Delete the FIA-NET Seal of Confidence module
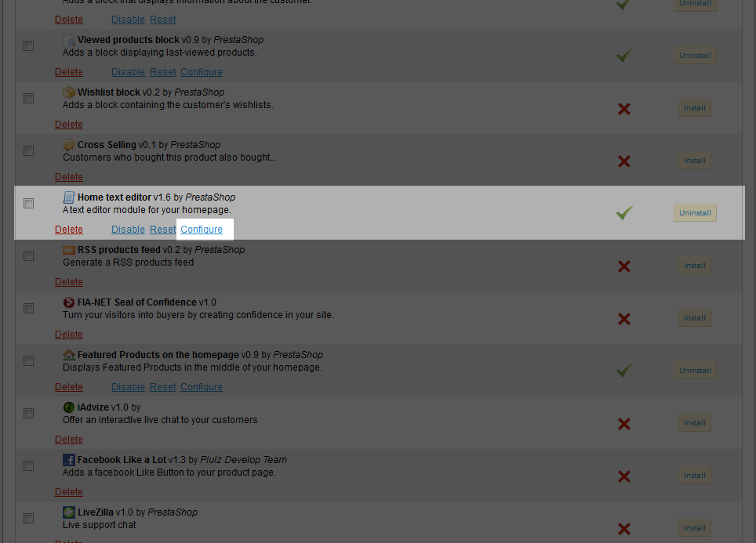The height and width of the screenshot is (543, 756). click(x=69, y=335)
